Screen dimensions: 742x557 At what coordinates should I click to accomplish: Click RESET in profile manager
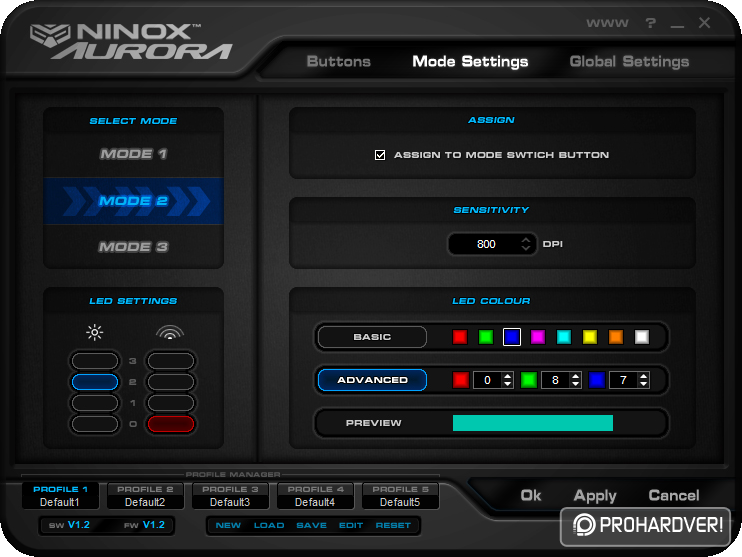393,526
